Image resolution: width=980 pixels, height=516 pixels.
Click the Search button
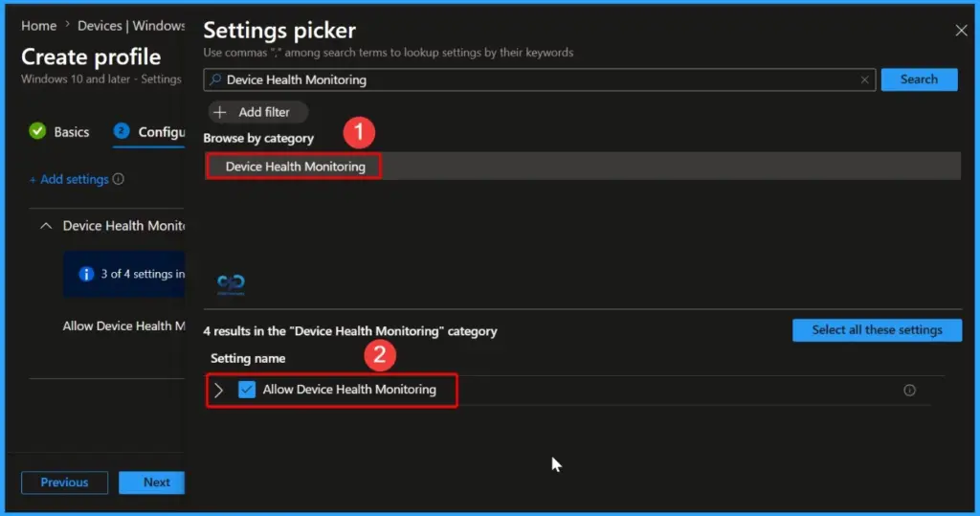click(x=919, y=79)
